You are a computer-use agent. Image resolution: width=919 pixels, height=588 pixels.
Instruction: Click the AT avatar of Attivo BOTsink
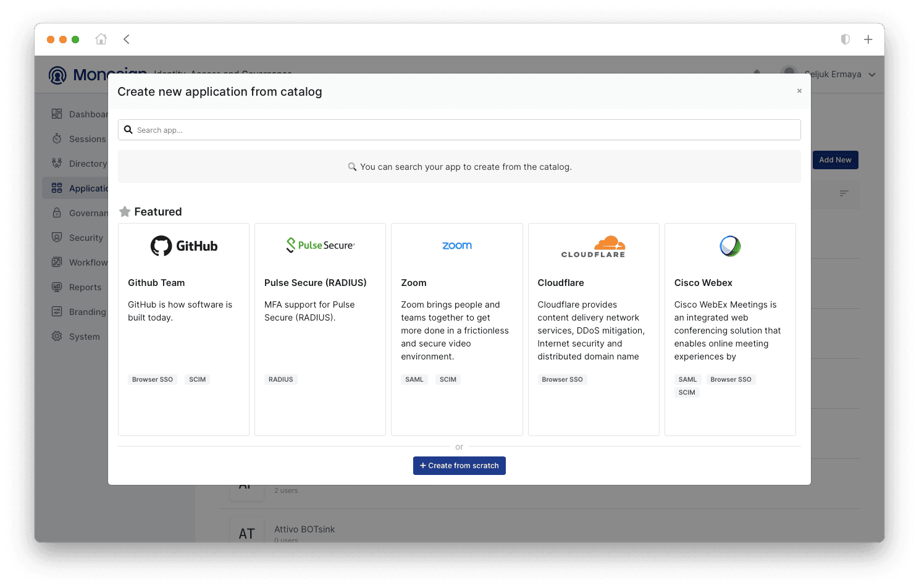pos(247,531)
